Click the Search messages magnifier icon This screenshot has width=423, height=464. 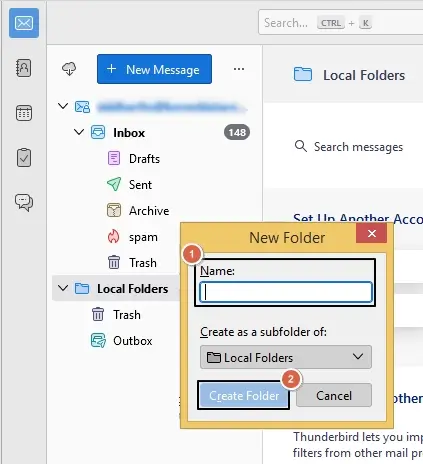coord(301,146)
